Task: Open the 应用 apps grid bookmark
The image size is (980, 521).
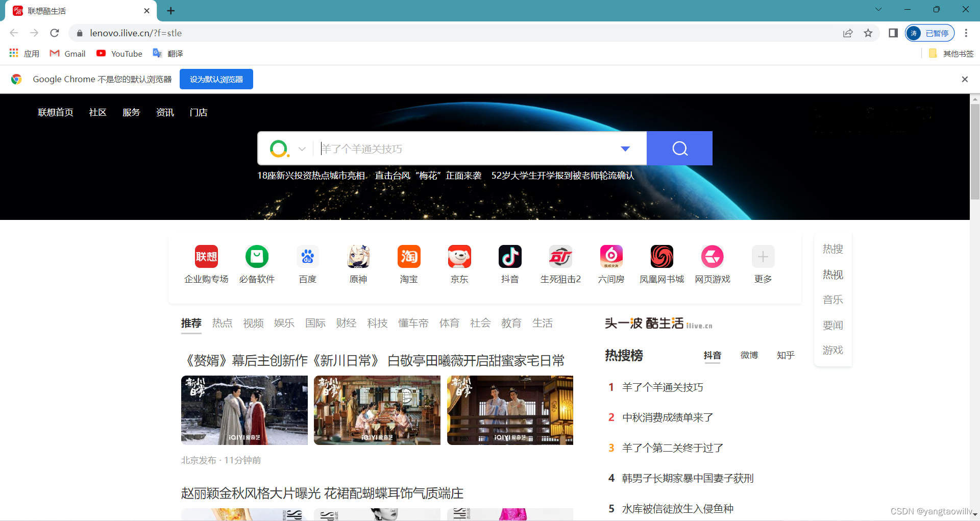Action: coord(24,54)
